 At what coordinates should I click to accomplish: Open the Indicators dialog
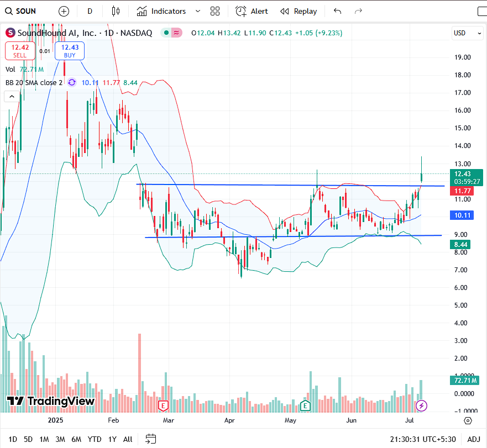point(161,11)
